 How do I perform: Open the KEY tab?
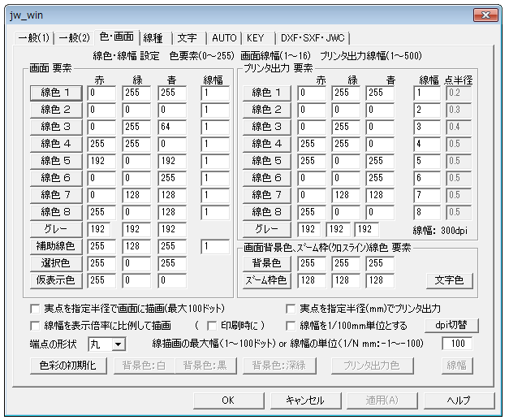coord(258,38)
